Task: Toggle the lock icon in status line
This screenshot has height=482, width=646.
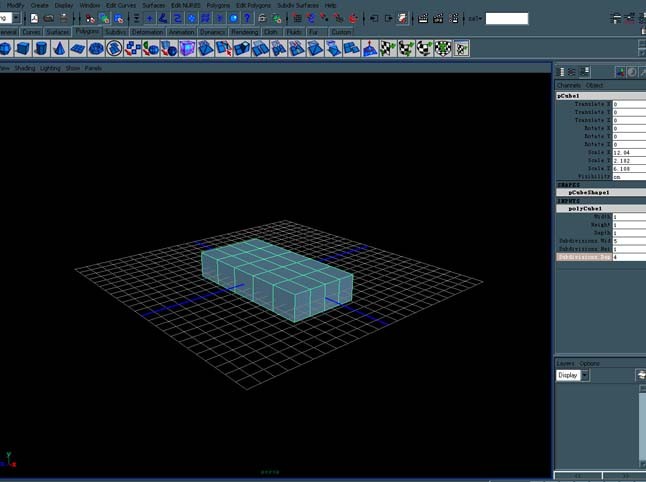Action: coord(262,18)
